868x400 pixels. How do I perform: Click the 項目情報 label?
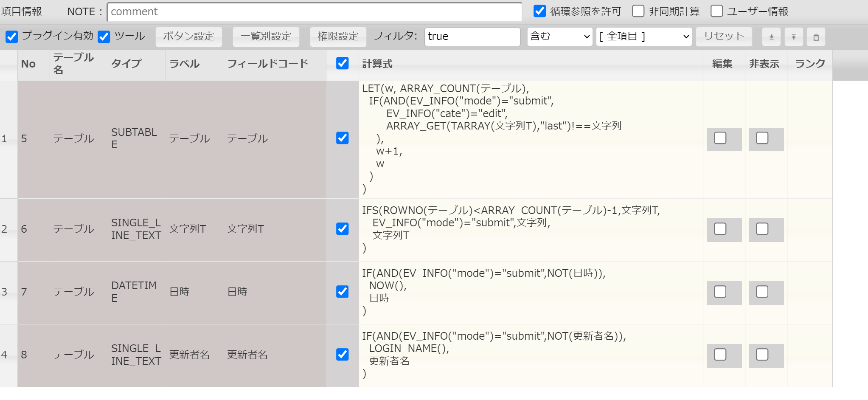point(21,11)
